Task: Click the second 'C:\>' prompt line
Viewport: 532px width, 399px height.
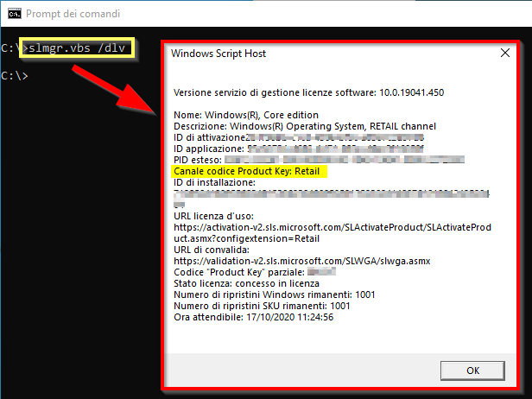Action: 15,75
